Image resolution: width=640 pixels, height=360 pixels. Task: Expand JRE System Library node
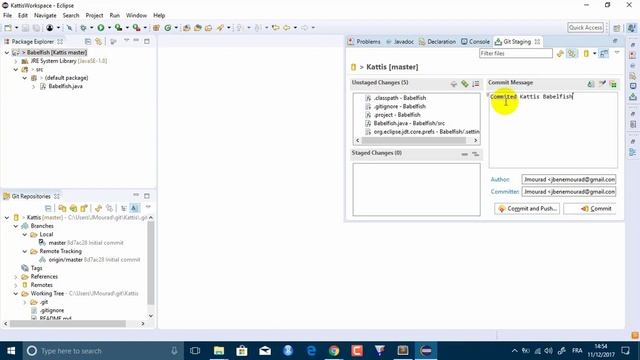click(x=16, y=61)
